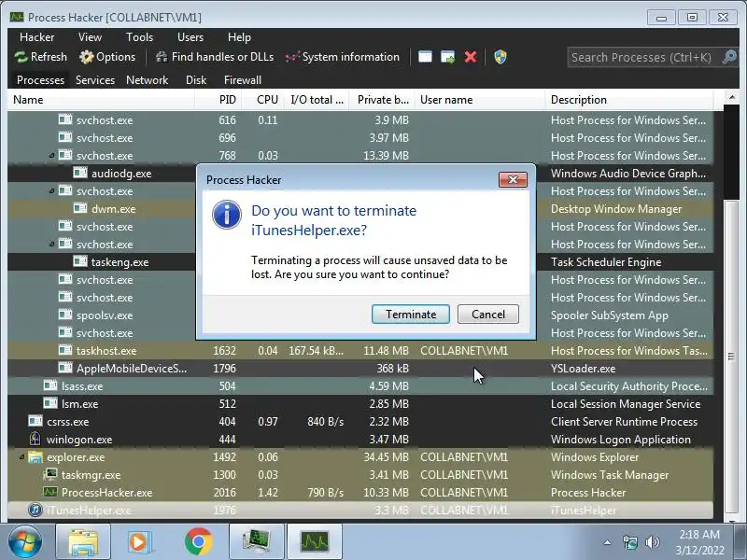
Task: Sort by the Name column header
Action: coord(101,100)
